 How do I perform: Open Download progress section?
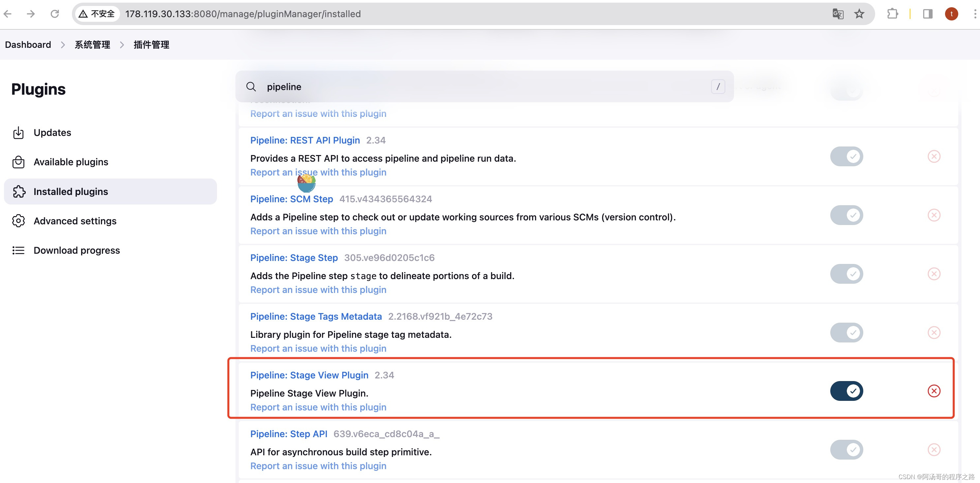(x=110, y=250)
